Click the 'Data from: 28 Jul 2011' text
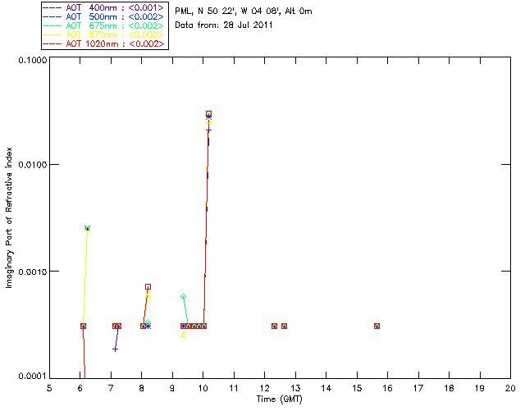This screenshot has width=525, height=420. [224, 25]
